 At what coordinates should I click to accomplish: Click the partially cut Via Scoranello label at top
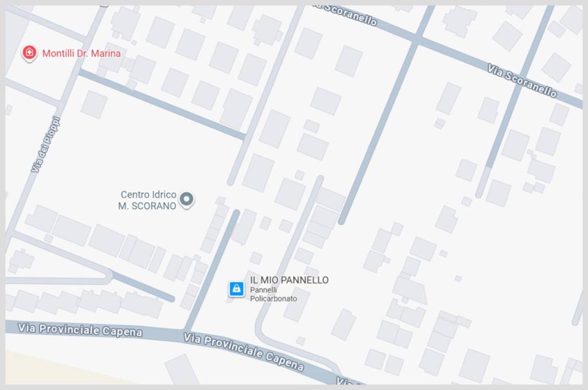347,14
